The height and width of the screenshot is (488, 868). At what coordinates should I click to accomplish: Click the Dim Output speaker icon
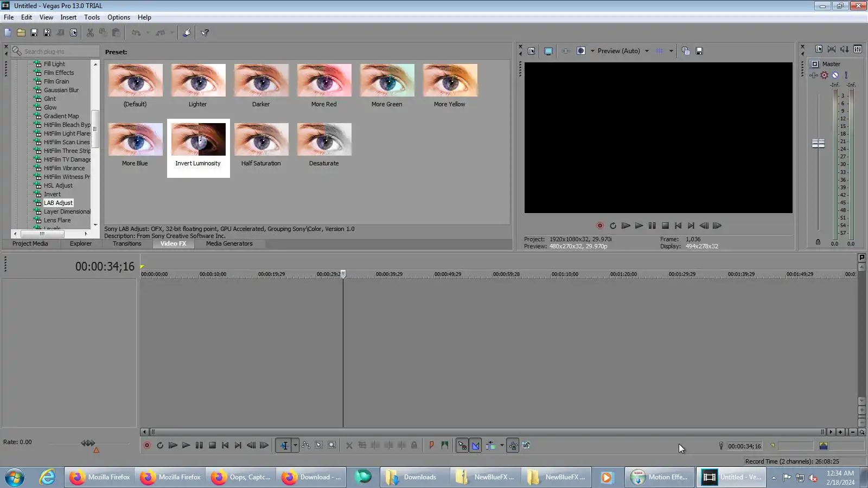(845, 49)
